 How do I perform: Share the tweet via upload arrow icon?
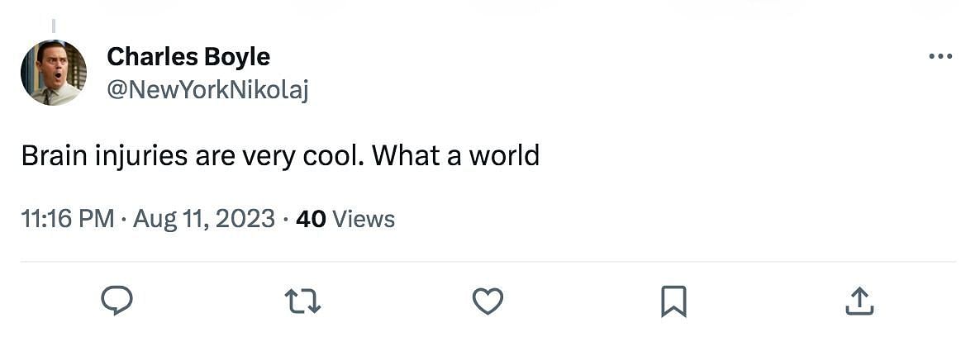point(859,301)
